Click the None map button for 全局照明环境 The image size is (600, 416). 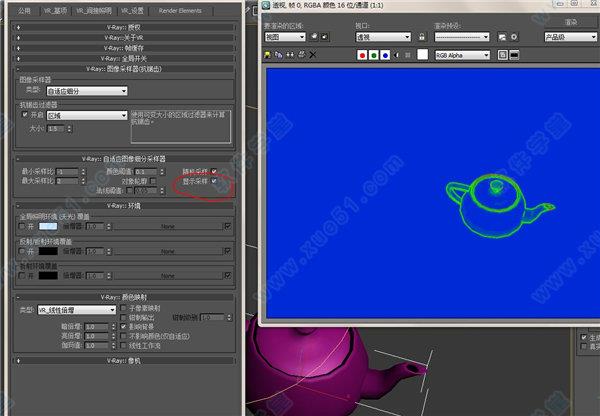[x=168, y=227]
